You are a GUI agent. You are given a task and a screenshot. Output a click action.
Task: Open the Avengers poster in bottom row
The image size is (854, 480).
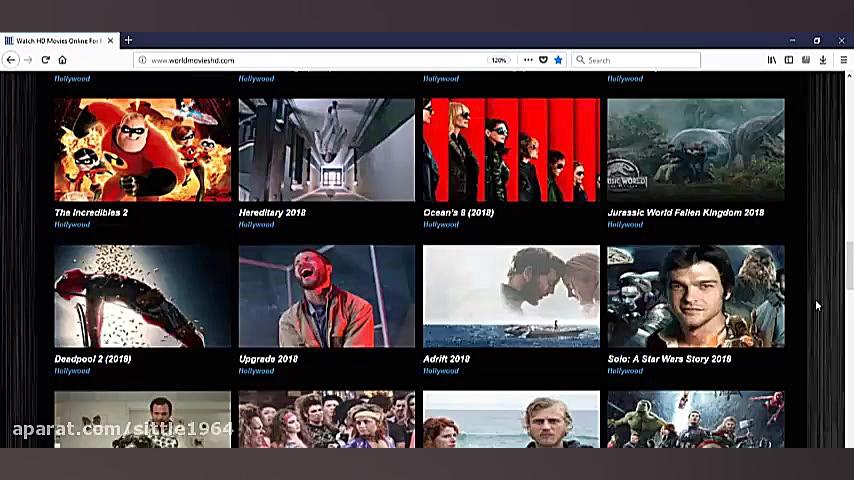(x=696, y=419)
